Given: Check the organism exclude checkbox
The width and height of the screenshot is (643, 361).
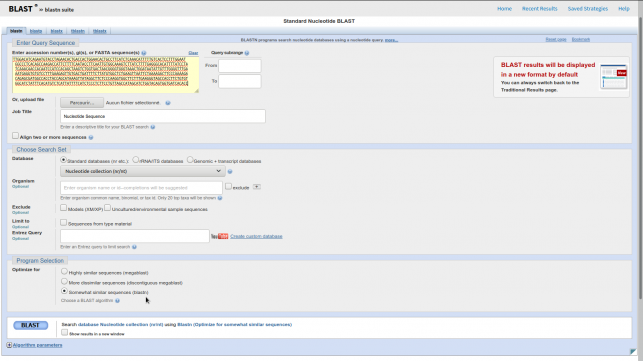Looking at the screenshot, I should 228,186.
